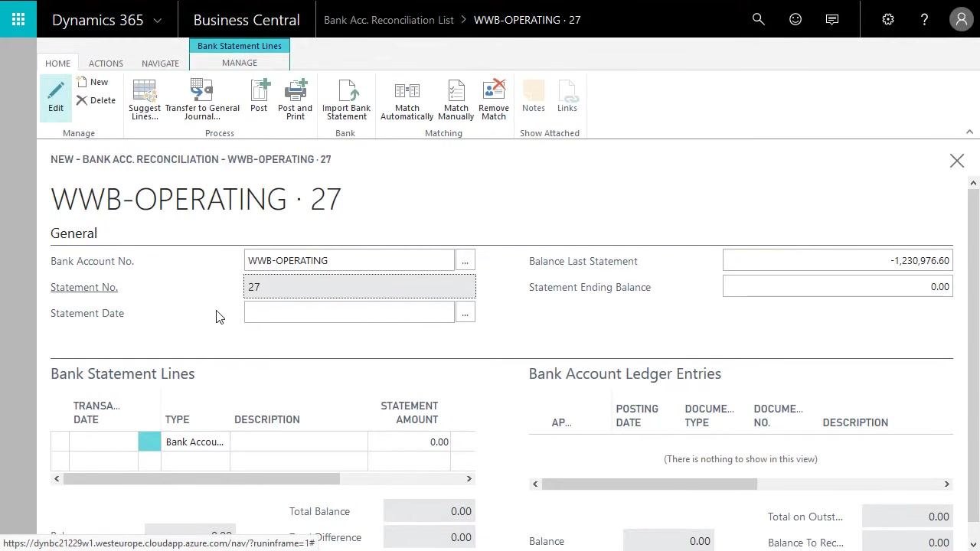Delete the current reconciliation

tap(96, 100)
